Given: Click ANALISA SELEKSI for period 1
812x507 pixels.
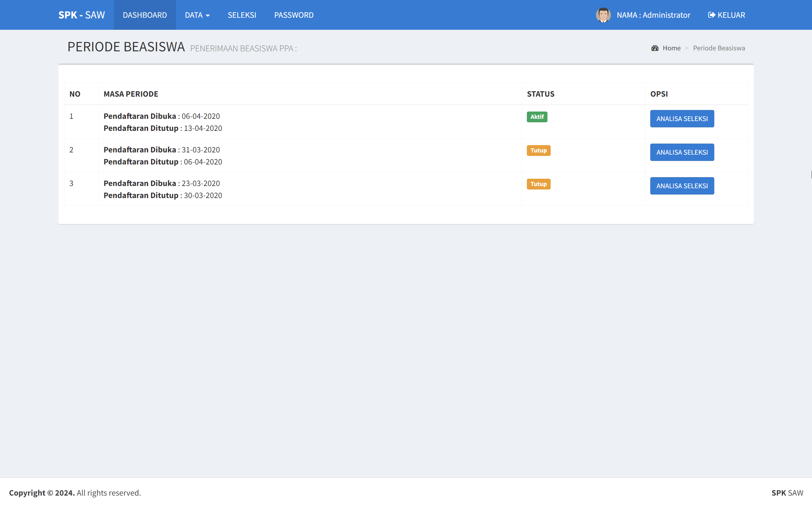Looking at the screenshot, I should (x=682, y=119).
